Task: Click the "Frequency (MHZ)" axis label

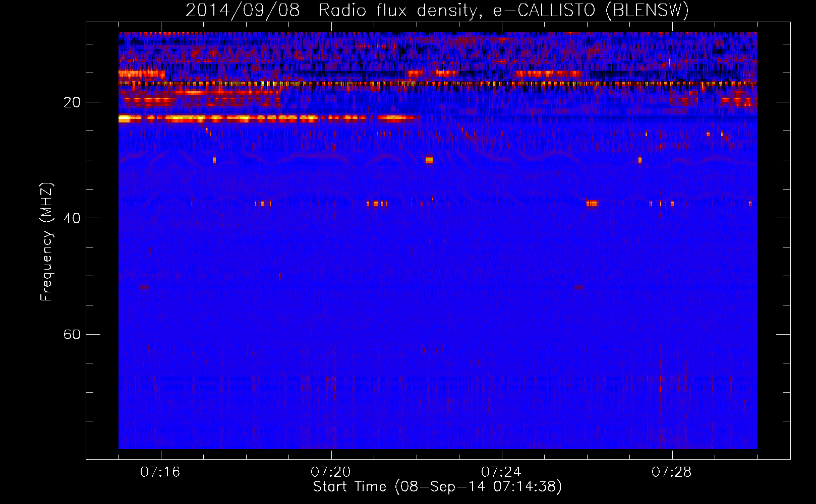Action: 46,242
